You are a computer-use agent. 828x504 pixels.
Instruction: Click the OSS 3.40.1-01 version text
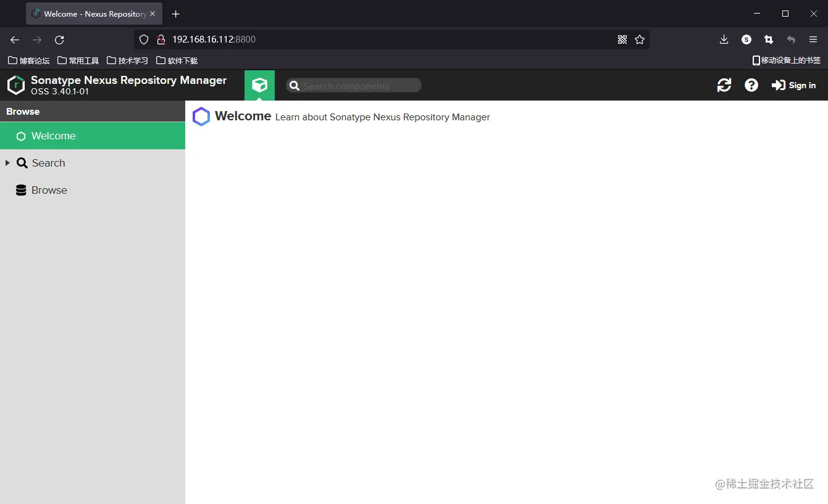(x=60, y=92)
